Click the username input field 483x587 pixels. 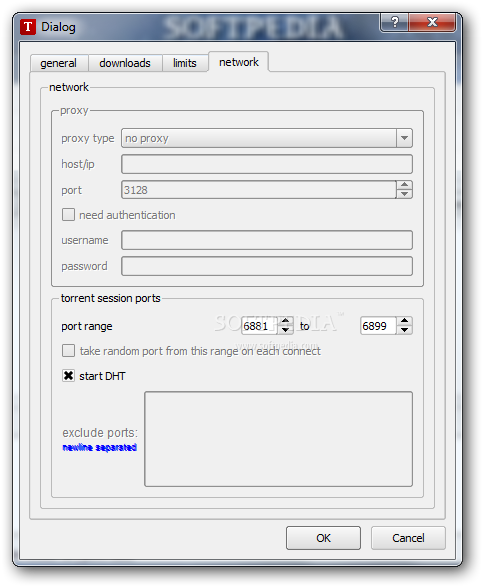click(267, 240)
